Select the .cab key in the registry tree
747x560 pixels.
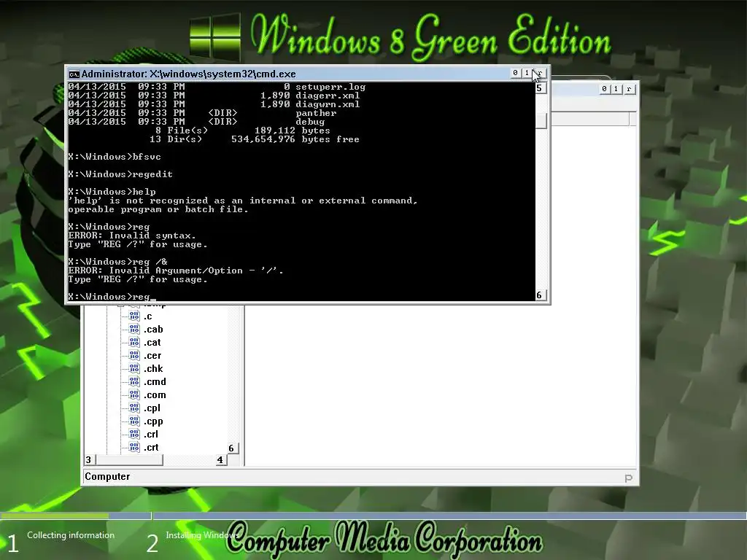click(x=153, y=330)
